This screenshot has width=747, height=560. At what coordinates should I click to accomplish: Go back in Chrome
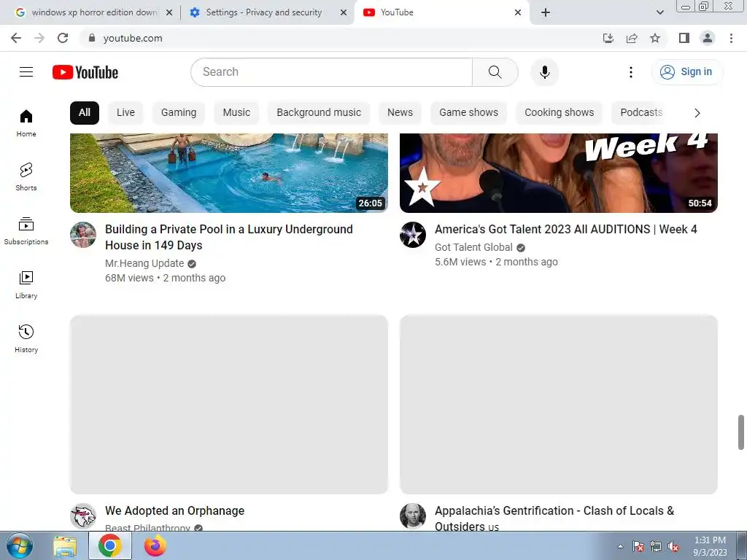pos(16,38)
